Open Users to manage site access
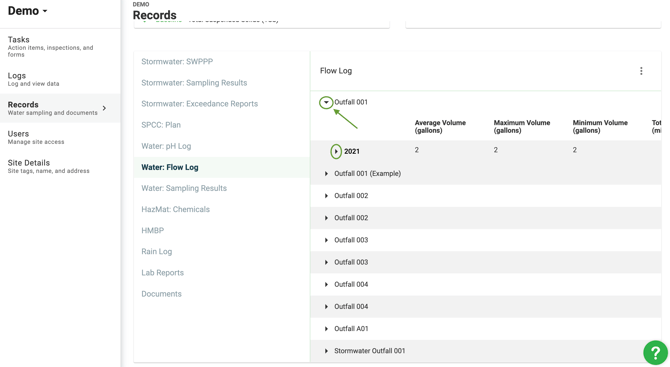Image resolution: width=670 pixels, height=367 pixels. pos(60,137)
